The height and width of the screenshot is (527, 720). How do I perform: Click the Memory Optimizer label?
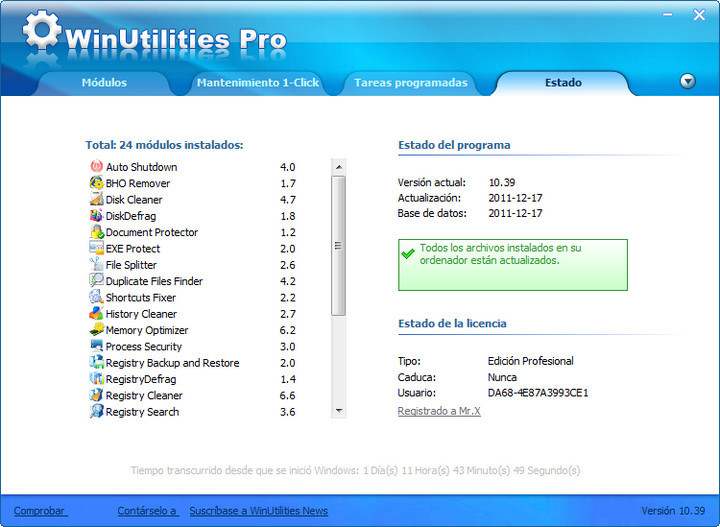pyautogui.click(x=147, y=330)
